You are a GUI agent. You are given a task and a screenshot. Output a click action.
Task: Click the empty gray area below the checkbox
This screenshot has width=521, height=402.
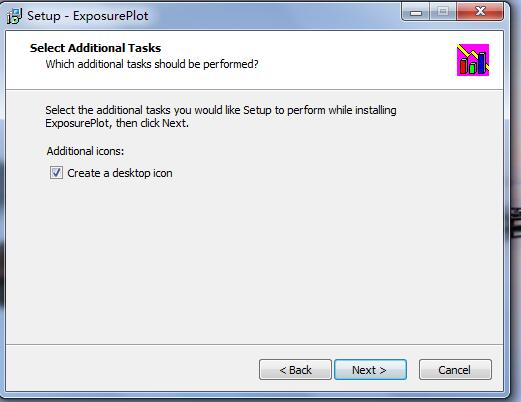coord(253,260)
